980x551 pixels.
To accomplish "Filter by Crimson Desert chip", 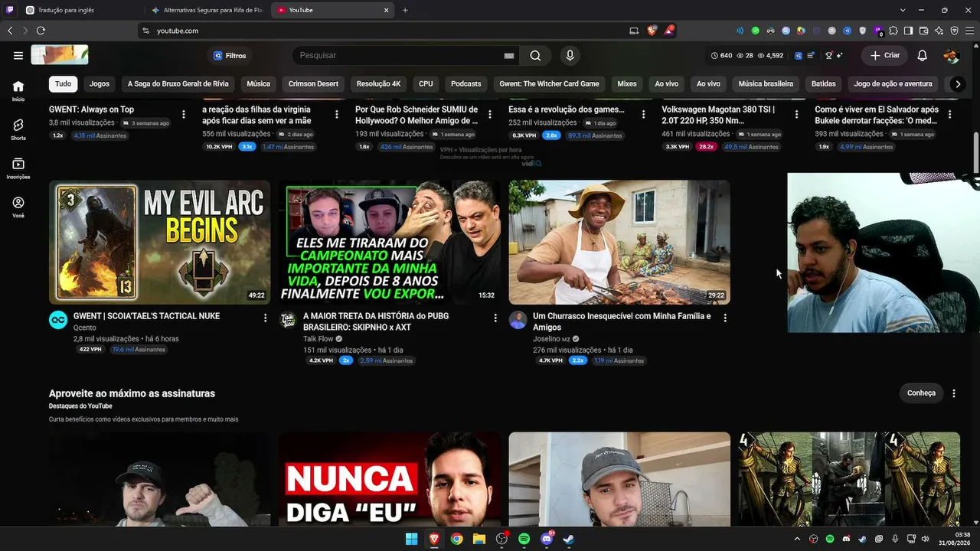I will pyautogui.click(x=313, y=84).
